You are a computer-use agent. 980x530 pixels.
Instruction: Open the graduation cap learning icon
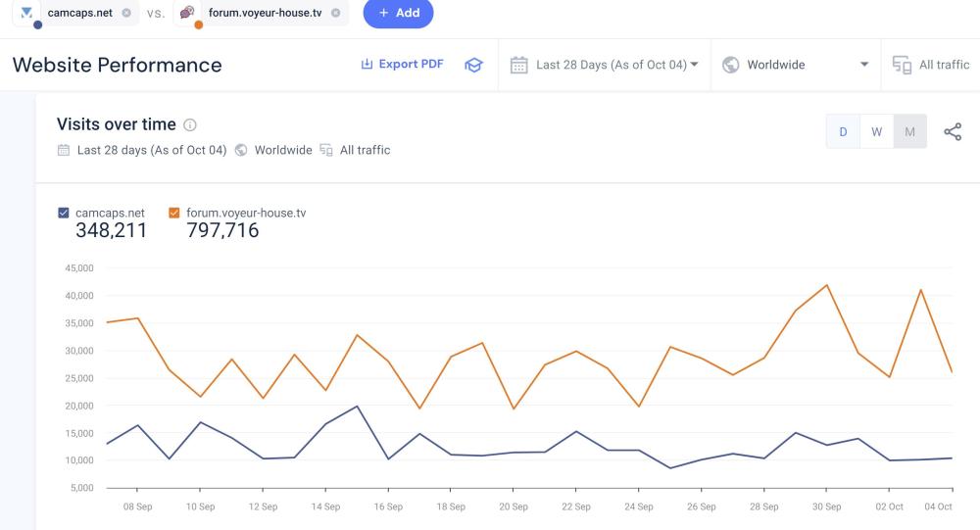[x=473, y=66]
